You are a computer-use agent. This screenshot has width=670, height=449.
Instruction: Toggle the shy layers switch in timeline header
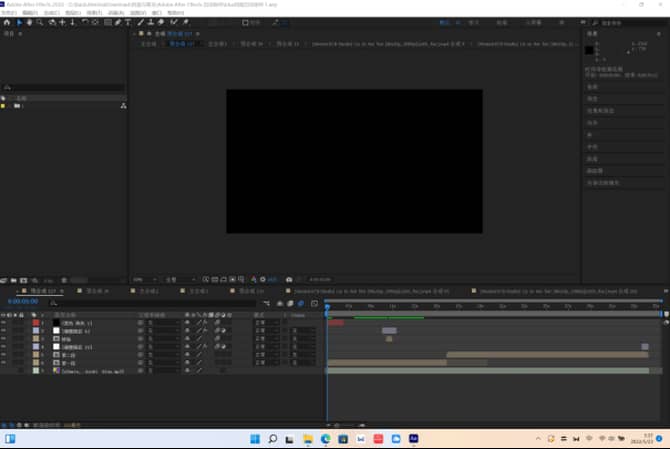pyautogui.click(x=280, y=303)
